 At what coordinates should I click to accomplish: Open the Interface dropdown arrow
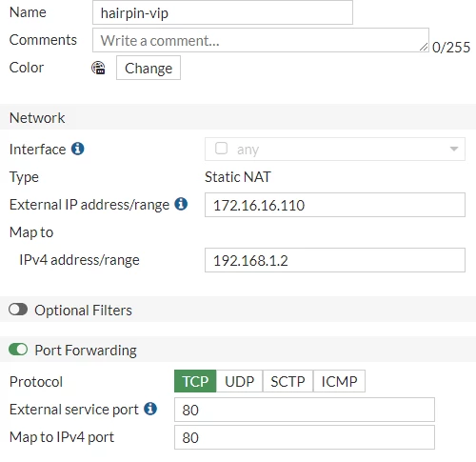pyautogui.click(x=454, y=149)
